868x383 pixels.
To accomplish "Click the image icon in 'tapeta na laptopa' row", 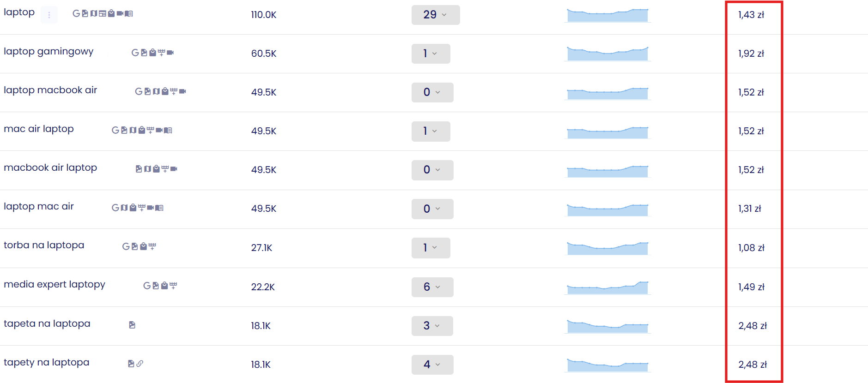I will click(132, 325).
